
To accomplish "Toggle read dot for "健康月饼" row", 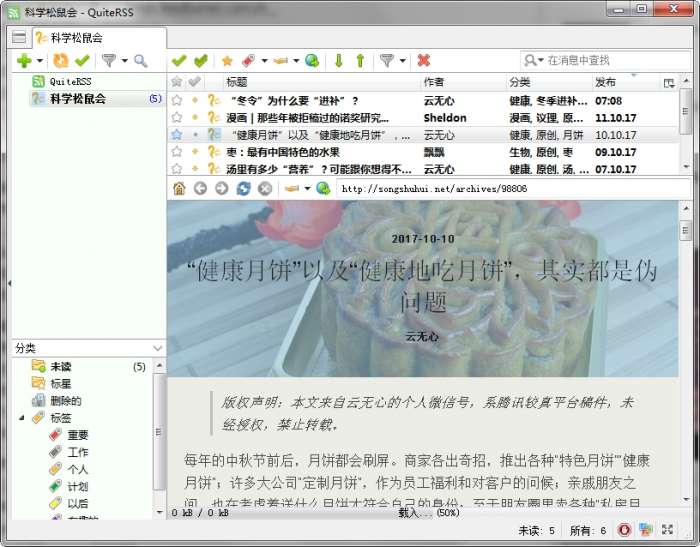I will tap(195, 135).
